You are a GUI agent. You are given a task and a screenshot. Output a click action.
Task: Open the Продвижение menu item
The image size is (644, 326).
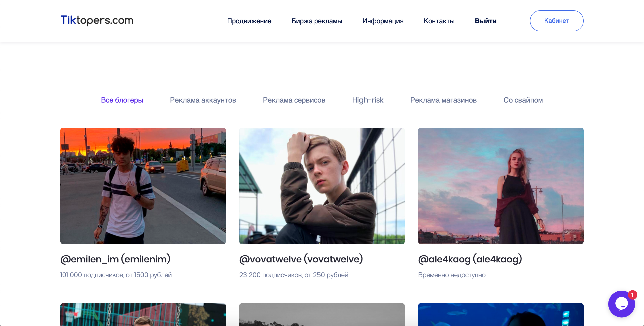click(x=249, y=21)
